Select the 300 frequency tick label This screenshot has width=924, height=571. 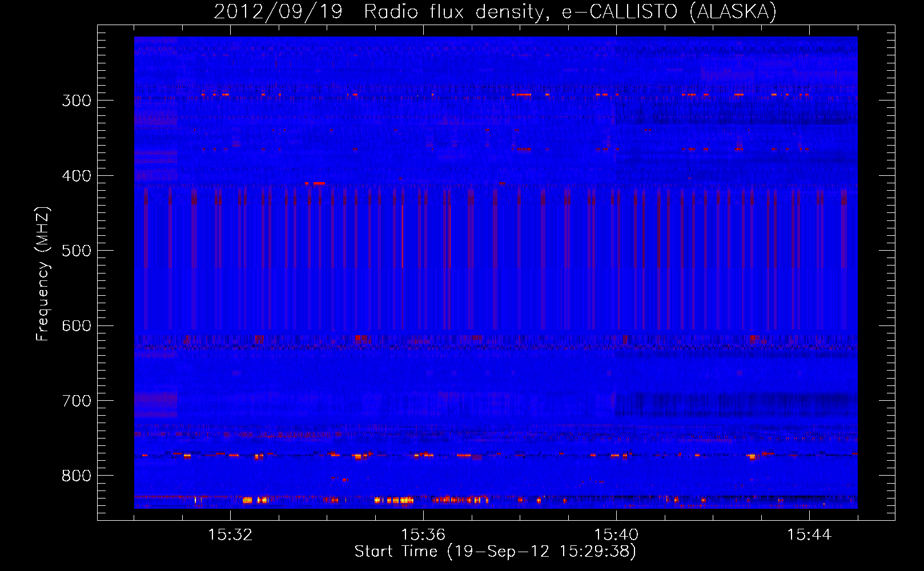(77, 100)
